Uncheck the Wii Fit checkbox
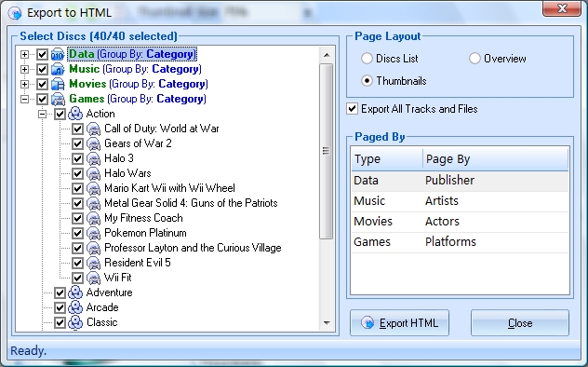The image size is (588, 367). pos(77,278)
